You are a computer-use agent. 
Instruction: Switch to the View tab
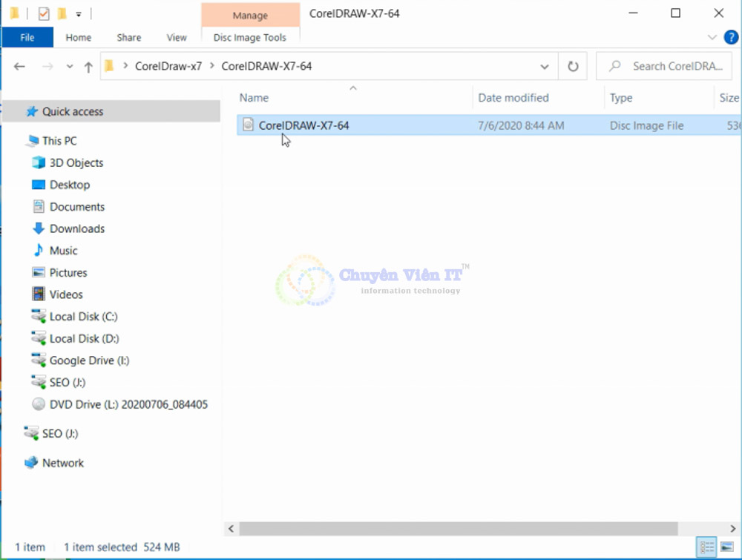coord(177,37)
